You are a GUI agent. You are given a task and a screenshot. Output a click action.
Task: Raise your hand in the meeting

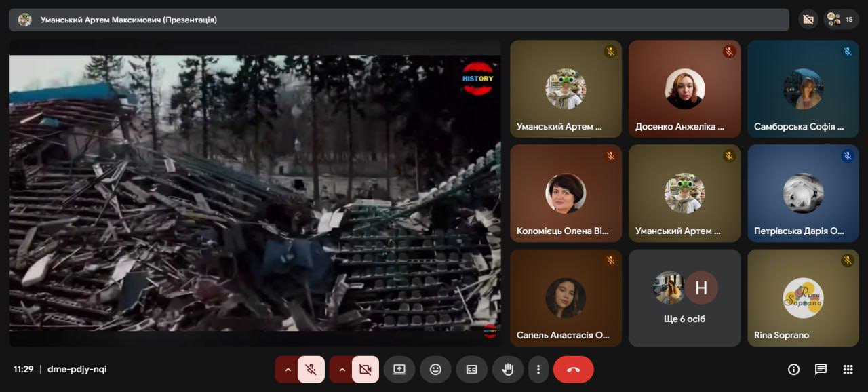[x=507, y=370]
